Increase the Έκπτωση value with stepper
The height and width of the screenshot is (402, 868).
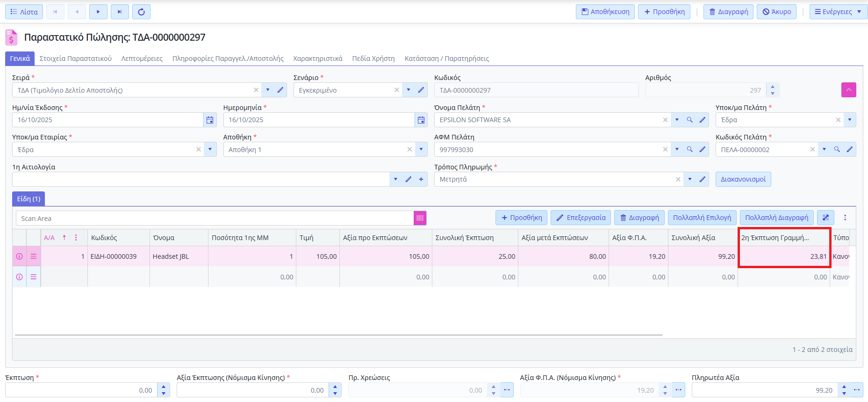coord(164,387)
